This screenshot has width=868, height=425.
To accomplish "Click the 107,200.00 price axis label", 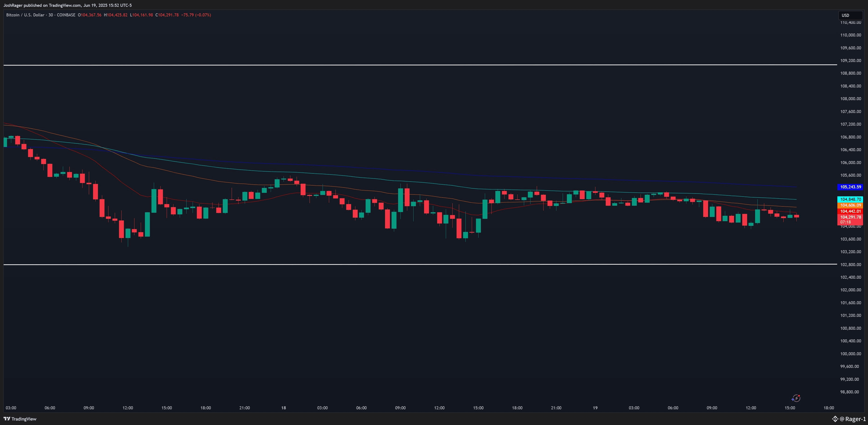I will [x=850, y=124].
